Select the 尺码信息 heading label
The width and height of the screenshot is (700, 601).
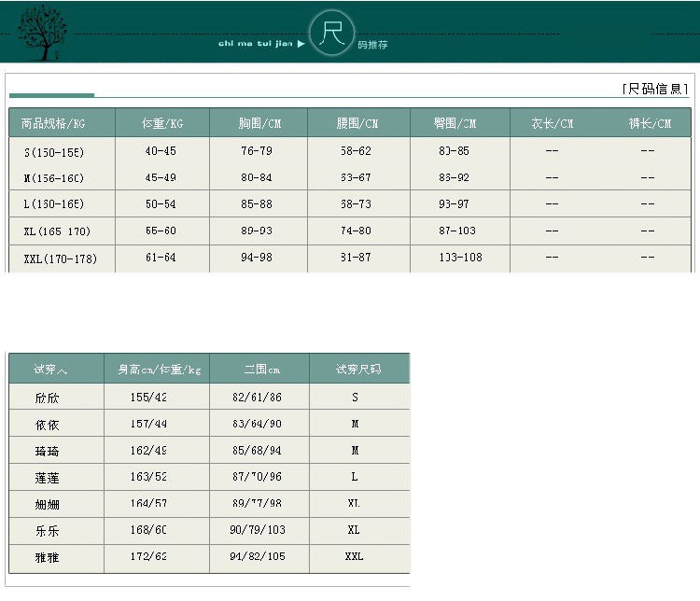655,89
